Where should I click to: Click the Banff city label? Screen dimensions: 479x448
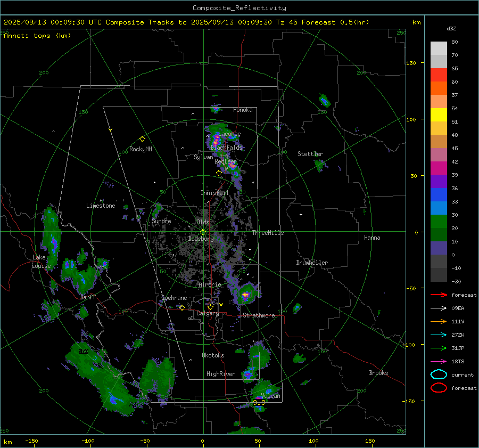coord(88,297)
